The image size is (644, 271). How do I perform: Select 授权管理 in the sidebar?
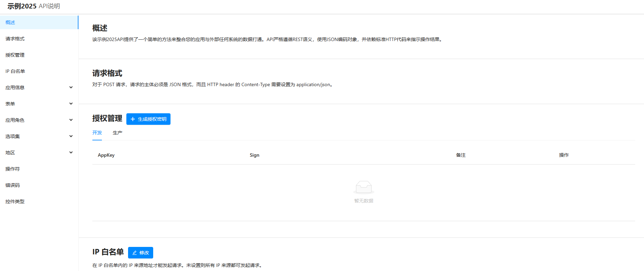click(15, 55)
